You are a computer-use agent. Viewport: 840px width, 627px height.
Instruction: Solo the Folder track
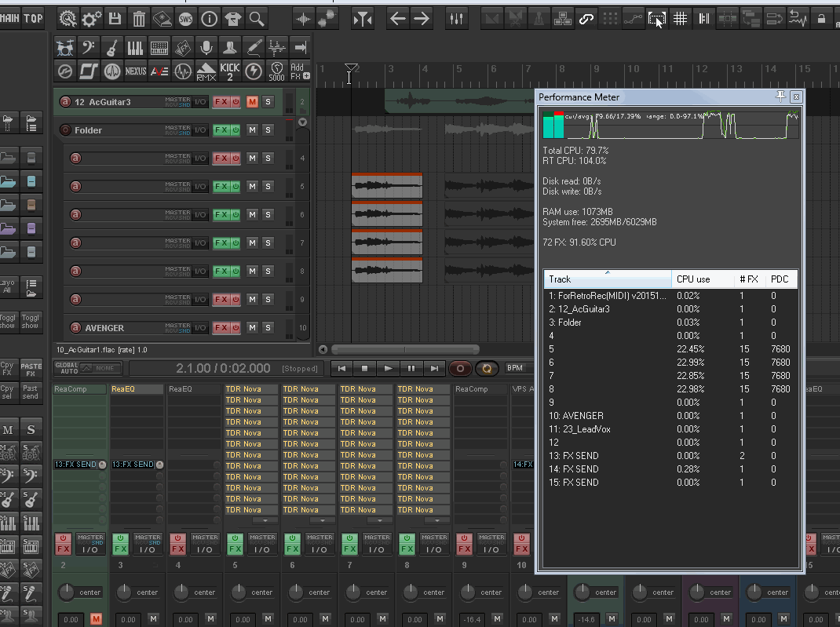tap(268, 130)
